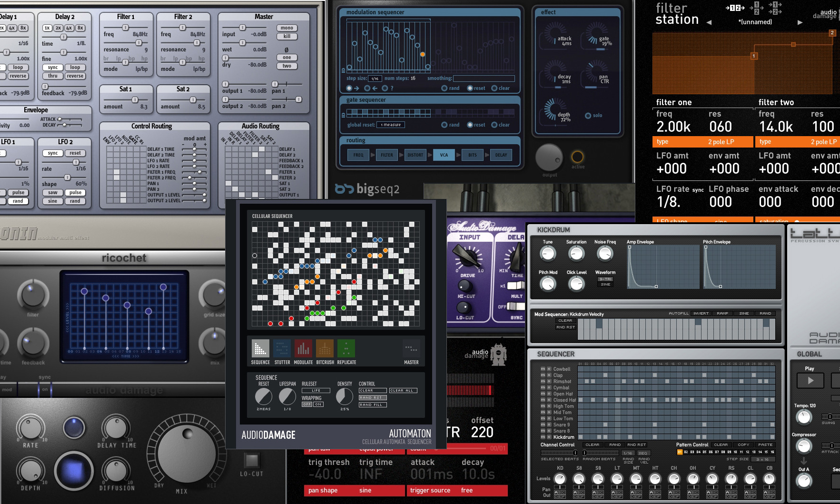Adjust the Filter 1 freq slider
Screen dimensions: 840x504
pos(126,28)
